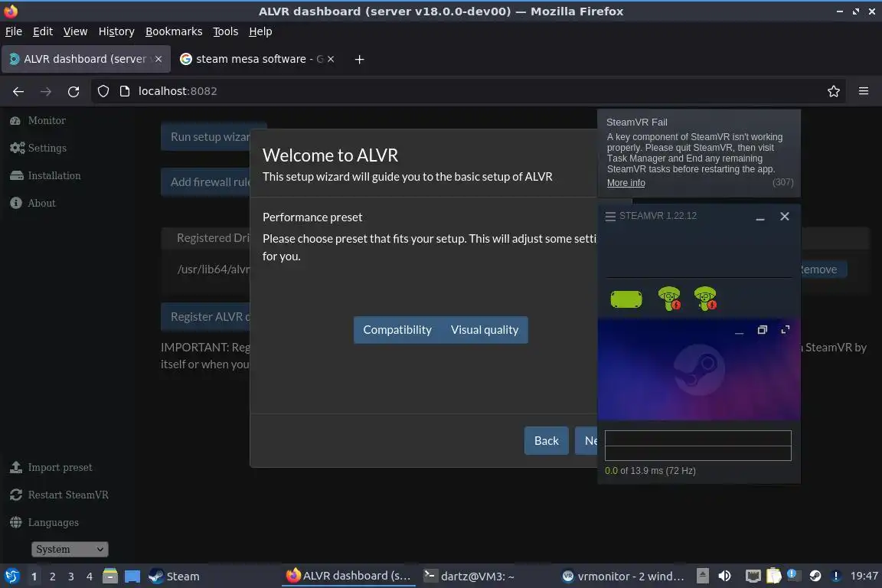Click the 19:47 clock in the taskbar

864,576
